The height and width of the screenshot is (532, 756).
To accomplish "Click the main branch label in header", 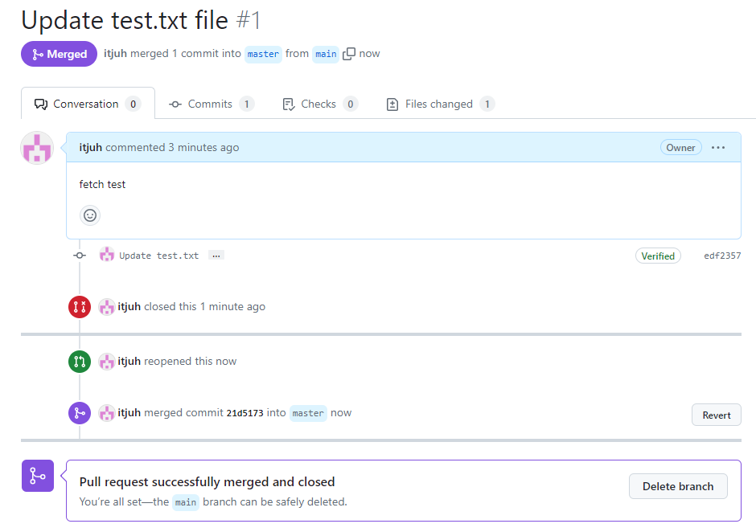I will 326,54.
